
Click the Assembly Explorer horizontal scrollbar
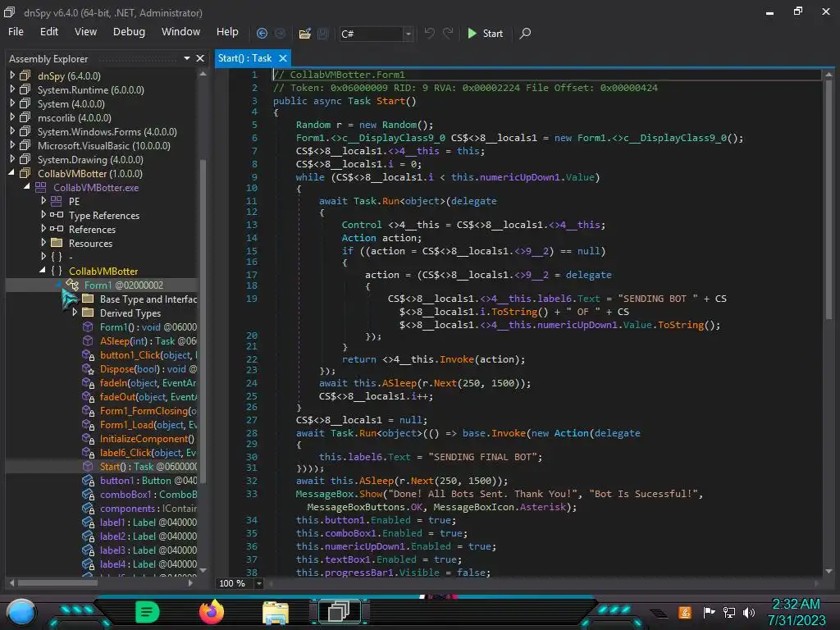[x=58, y=582]
